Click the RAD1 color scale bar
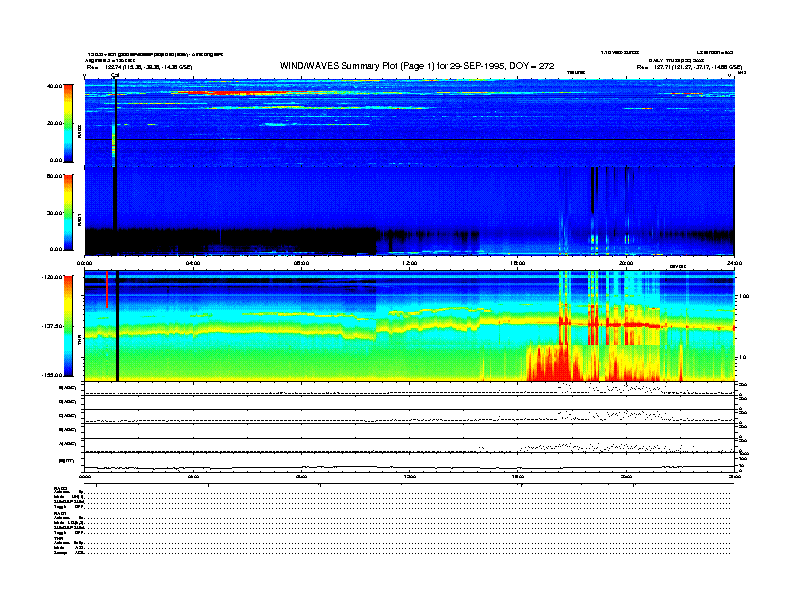Screen dimensions: 792x612 68,212
